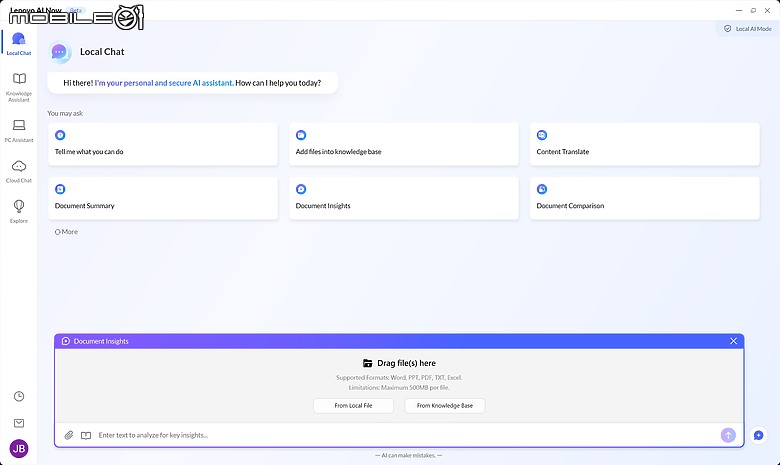
Task: Minimize the Lenovo AI Now window
Action: coord(739,10)
